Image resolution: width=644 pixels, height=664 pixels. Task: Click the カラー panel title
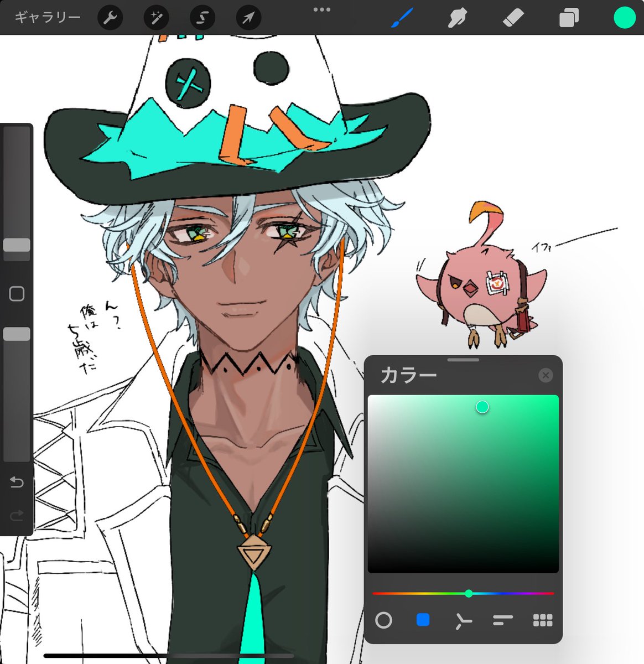coord(408,376)
